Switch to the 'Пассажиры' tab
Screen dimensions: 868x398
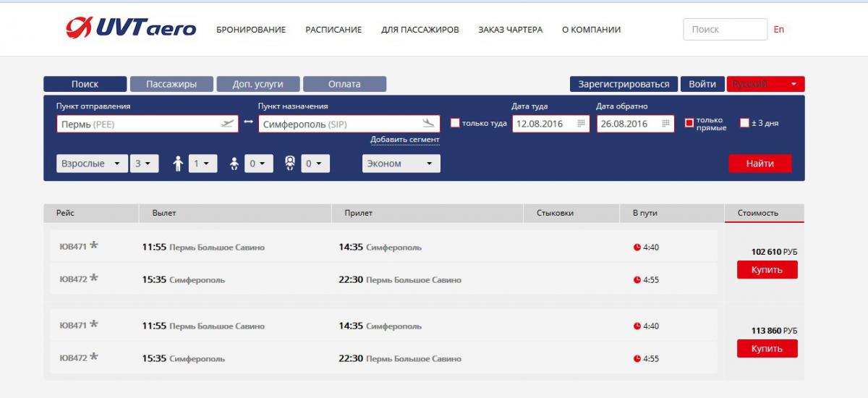(x=171, y=84)
